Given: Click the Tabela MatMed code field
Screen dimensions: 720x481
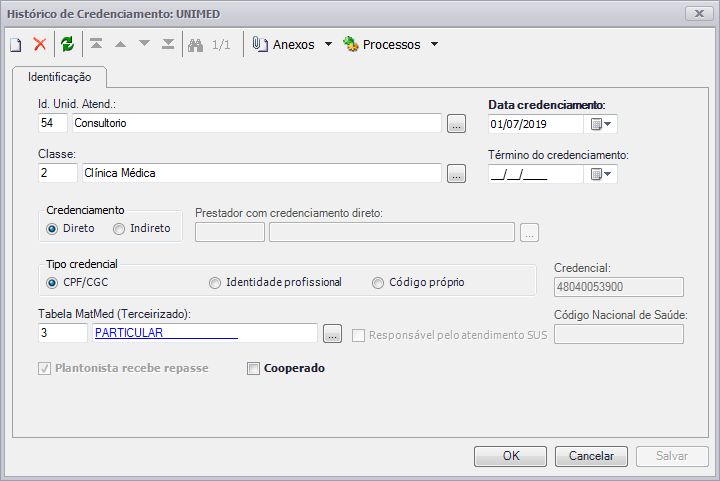Looking at the screenshot, I should (x=63, y=333).
